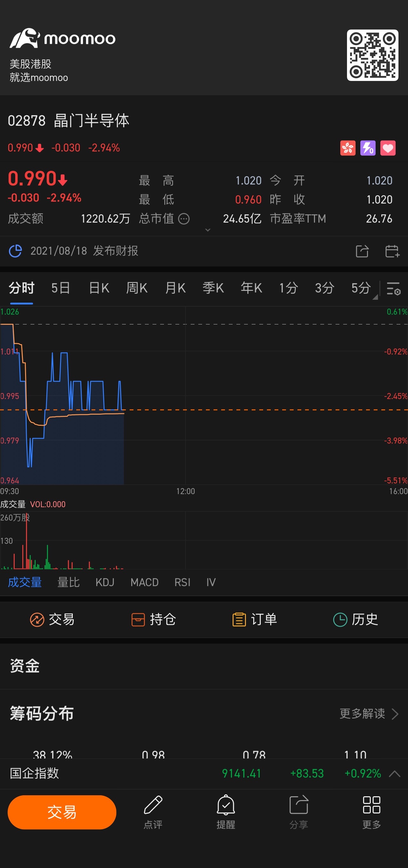The image size is (408, 868).
Task: Switch to the 1分 chart tab
Action: click(289, 288)
